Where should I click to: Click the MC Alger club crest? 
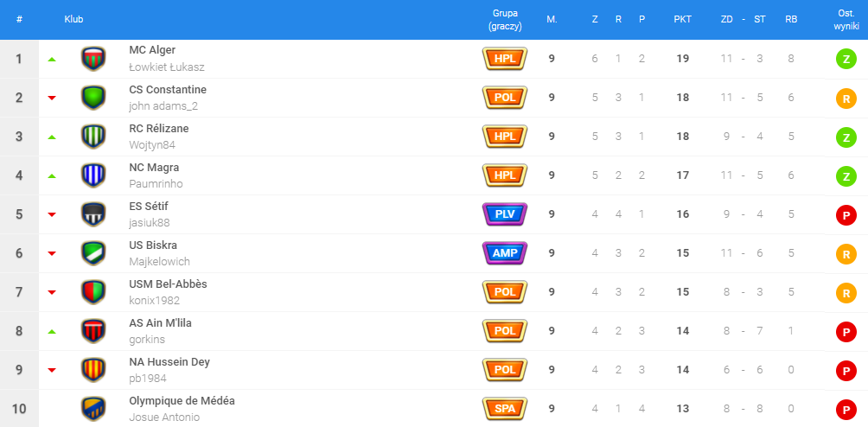[x=93, y=59]
